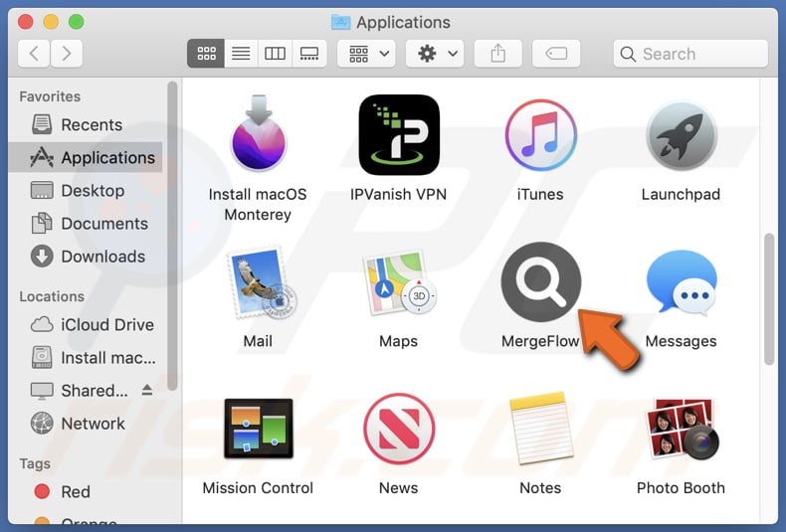Viewport: 786px width, 532px height.
Task: Click the main file area scrollbar
Action: (x=769, y=299)
